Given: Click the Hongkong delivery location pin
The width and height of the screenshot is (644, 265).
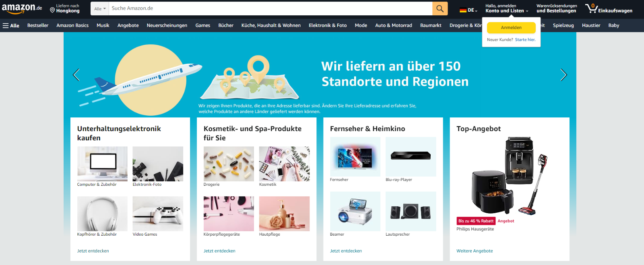Looking at the screenshot, I should point(52,10).
